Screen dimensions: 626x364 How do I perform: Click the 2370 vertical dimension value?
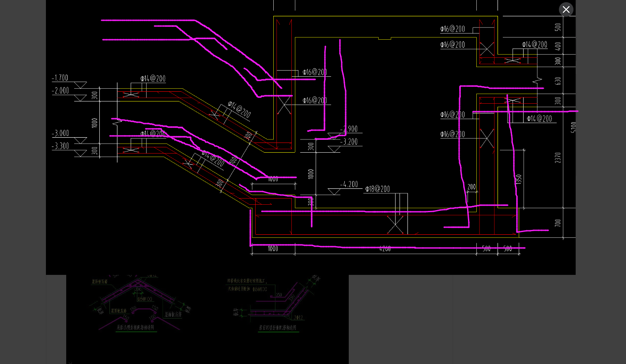(558, 158)
